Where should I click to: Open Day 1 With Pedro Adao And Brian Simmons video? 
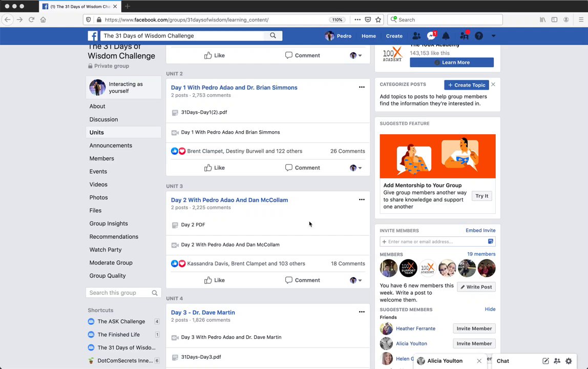click(x=230, y=132)
